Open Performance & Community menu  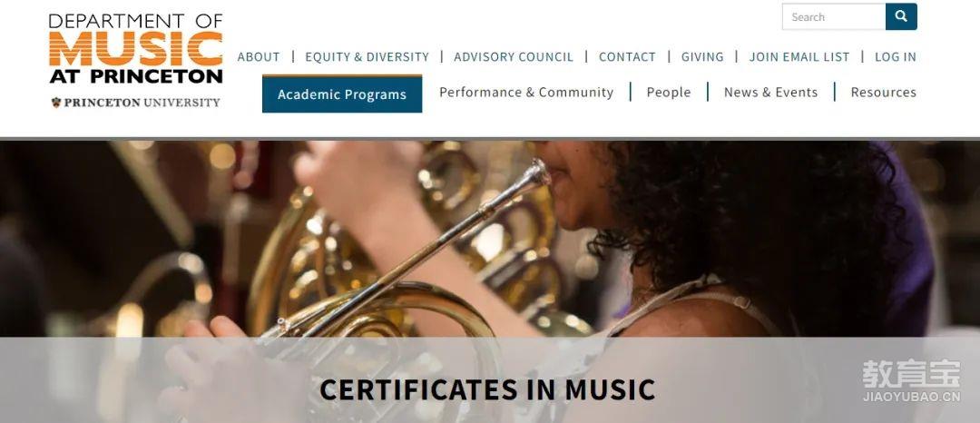[526, 93]
